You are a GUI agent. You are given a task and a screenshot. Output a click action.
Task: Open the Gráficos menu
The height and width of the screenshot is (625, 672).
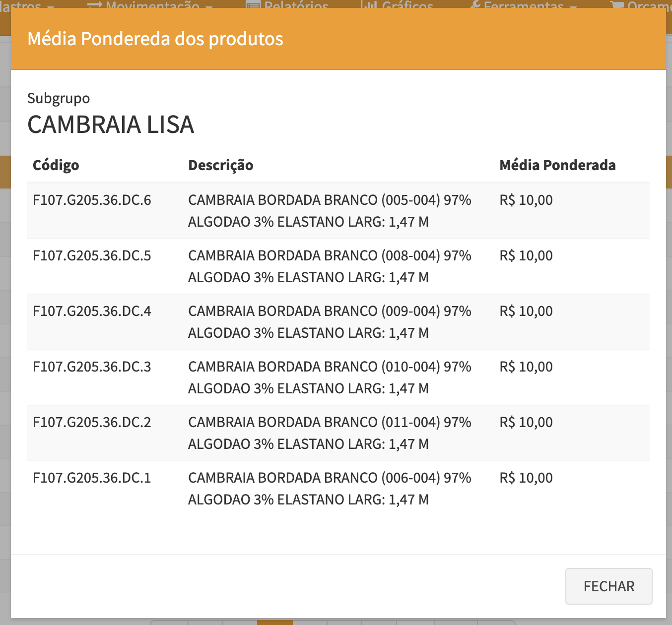[x=407, y=5]
